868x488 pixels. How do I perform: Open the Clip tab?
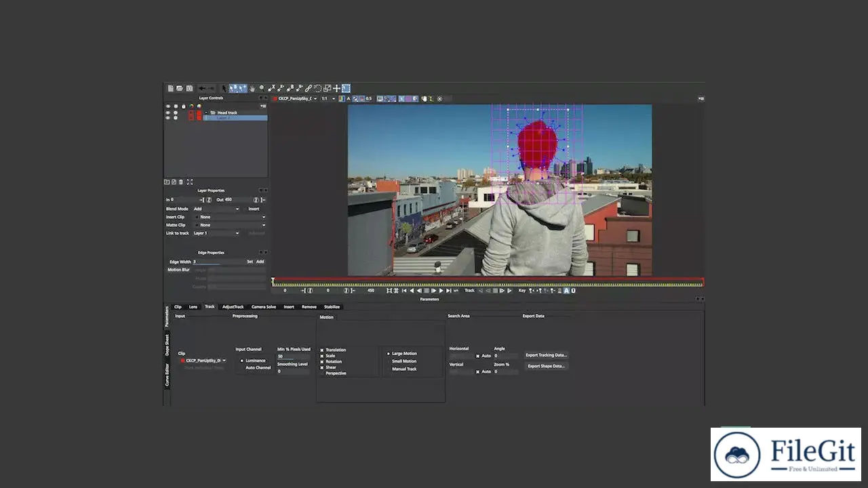click(x=178, y=307)
